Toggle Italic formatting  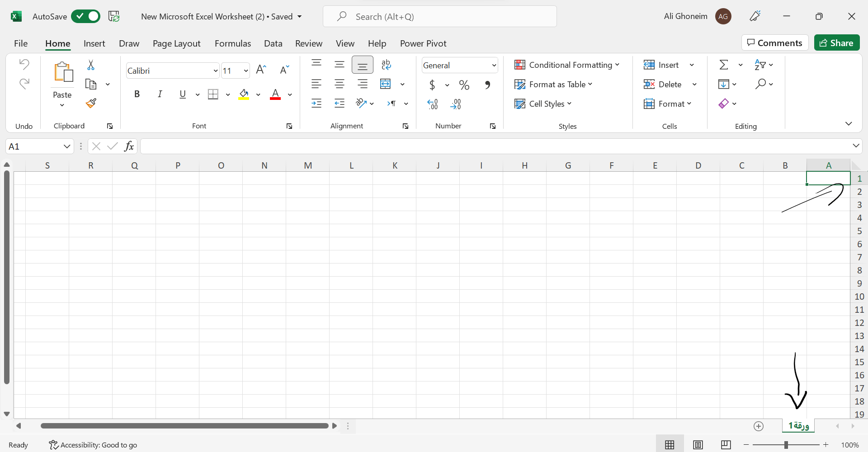tap(160, 94)
